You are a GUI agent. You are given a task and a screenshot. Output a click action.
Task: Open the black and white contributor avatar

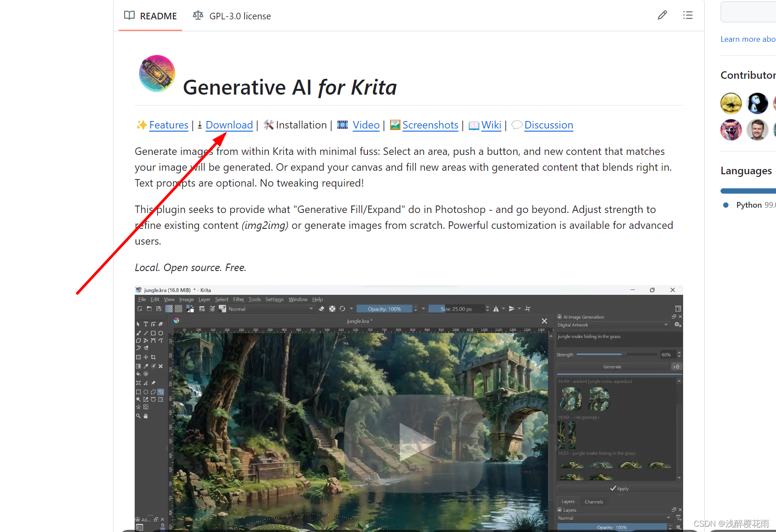[x=757, y=103]
